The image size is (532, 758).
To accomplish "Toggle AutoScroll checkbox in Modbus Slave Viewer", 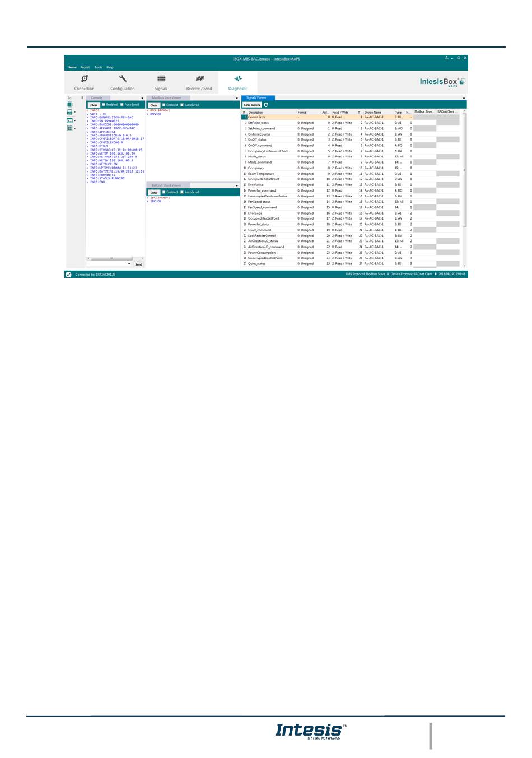I will point(182,105).
